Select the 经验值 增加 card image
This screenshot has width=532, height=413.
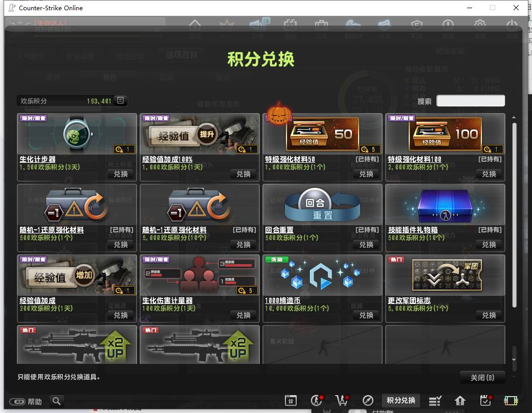pyautogui.click(x=77, y=275)
